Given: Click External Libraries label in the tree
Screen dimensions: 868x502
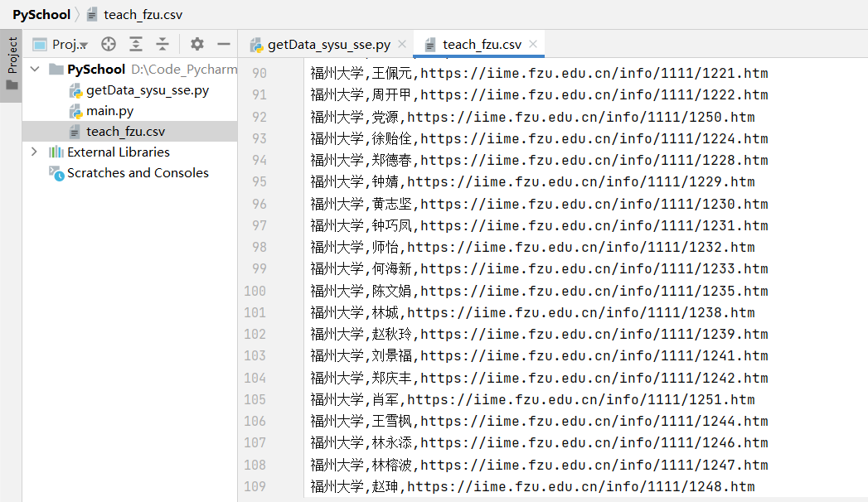Looking at the screenshot, I should pos(119,152).
